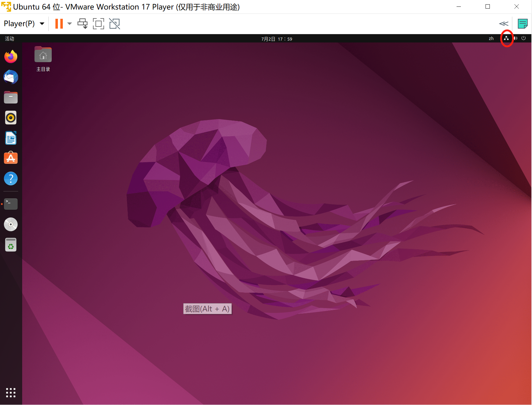Open the 主目录 home folder icon
Image resolution: width=532 pixels, height=405 pixels.
pyautogui.click(x=43, y=59)
